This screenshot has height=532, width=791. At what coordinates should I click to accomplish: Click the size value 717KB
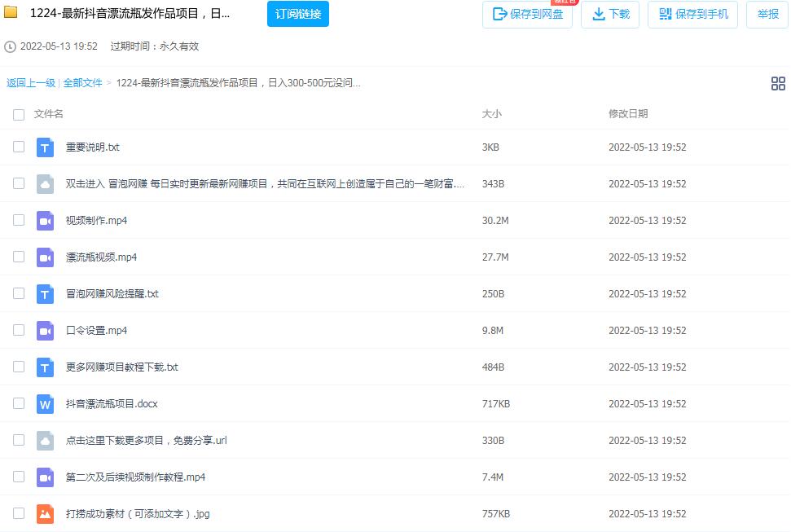coord(496,404)
